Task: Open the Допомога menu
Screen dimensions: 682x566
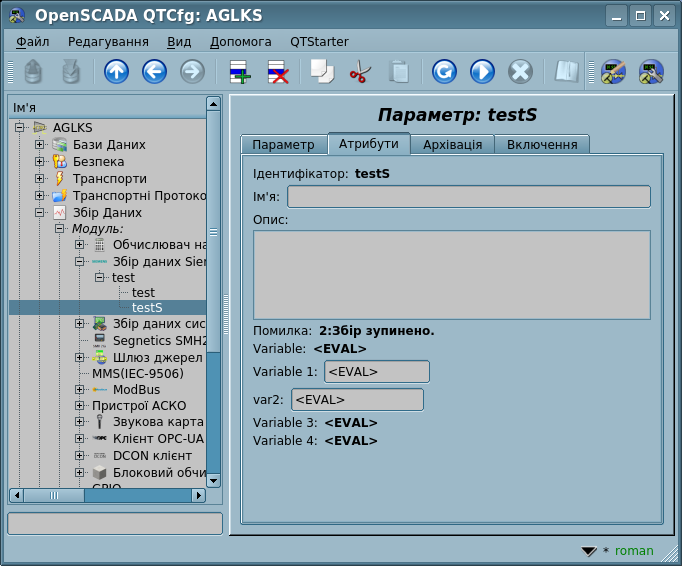Action: [240, 42]
